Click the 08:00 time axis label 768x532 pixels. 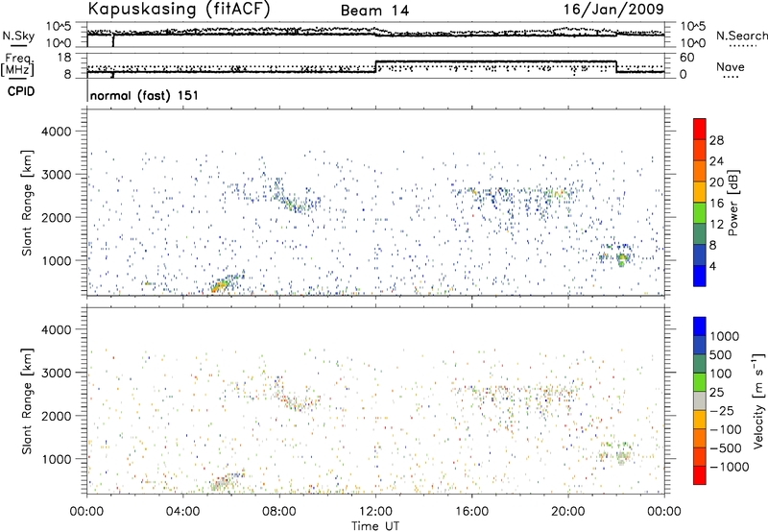(x=279, y=511)
